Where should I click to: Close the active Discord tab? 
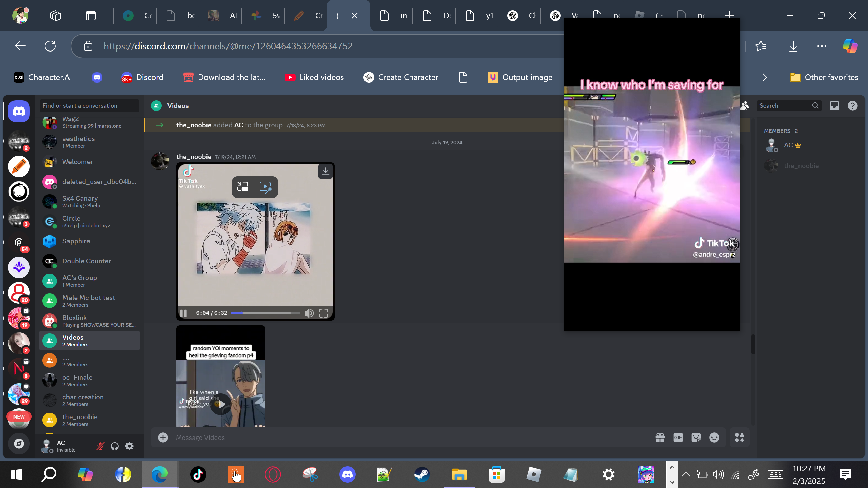click(x=355, y=16)
